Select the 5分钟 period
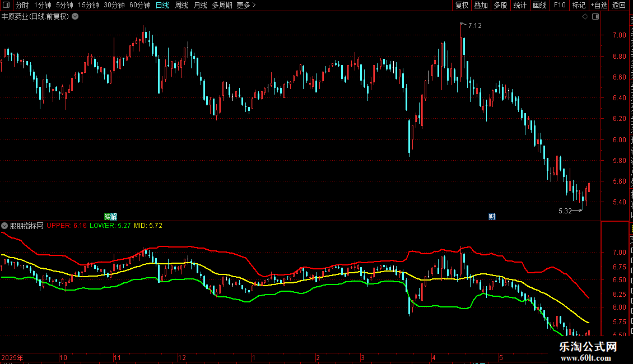Viewport: 633px width, 364px height. [64, 5]
